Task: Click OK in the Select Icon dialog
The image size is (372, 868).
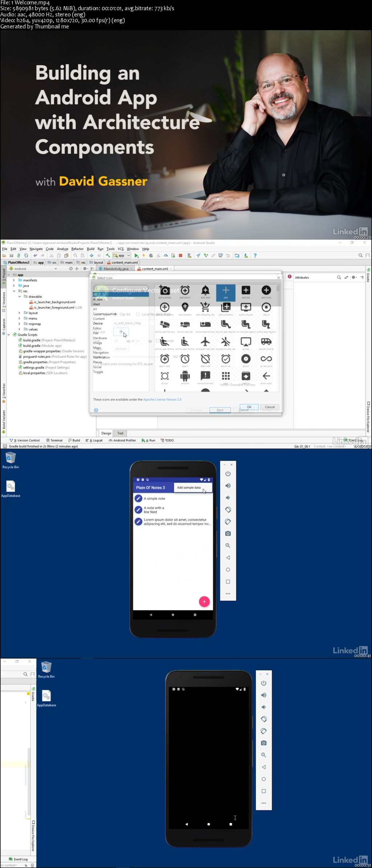Action: (249, 407)
